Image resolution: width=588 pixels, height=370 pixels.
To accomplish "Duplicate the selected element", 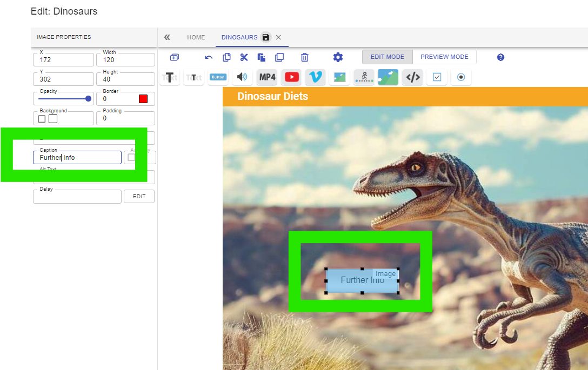I will [x=279, y=57].
